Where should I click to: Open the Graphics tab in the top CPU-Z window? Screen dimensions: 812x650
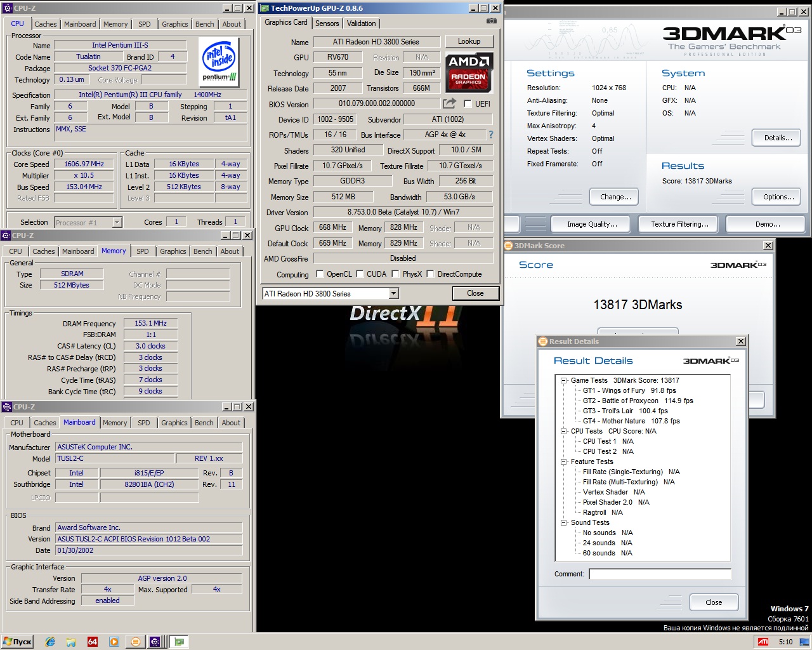pyautogui.click(x=175, y=24)
